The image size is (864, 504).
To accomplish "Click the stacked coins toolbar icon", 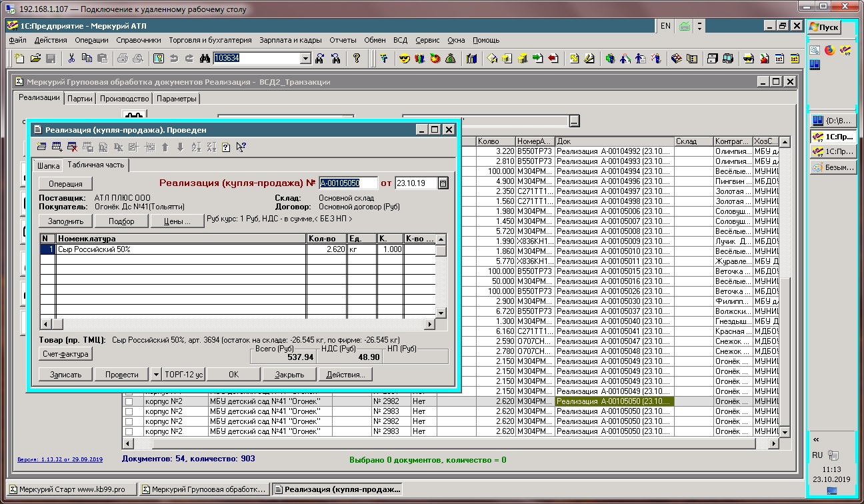I will point(522,59).
